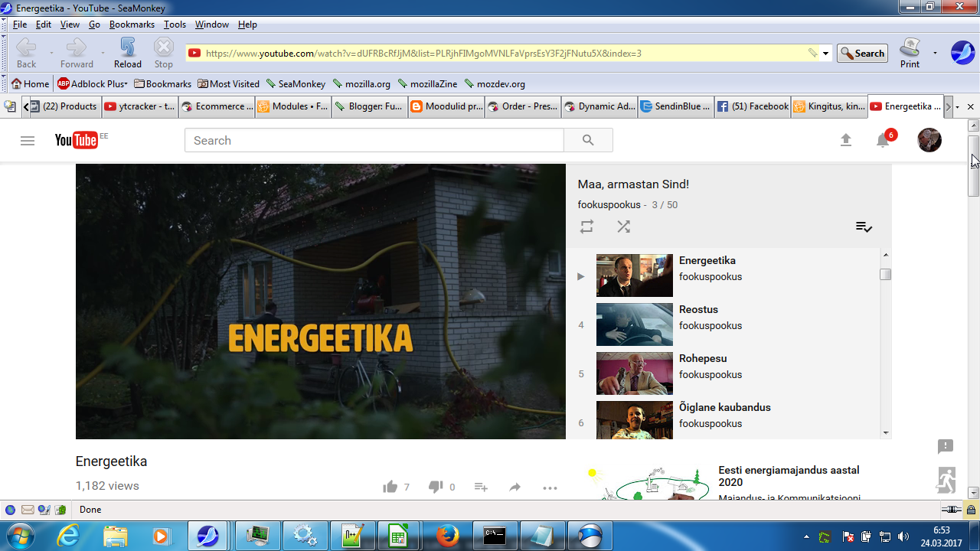Viewport: 980px width, 551px height.
Task: Open the Eesti energiamajandus aastal 2020 video
Action: (789, 476)
